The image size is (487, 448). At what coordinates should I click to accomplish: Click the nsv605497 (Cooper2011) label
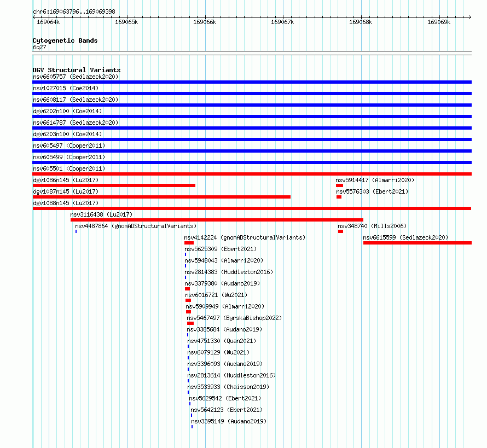coord(69,146)
